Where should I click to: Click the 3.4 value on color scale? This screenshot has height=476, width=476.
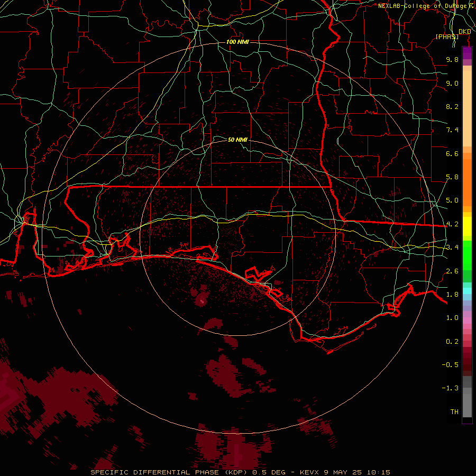tap(452, 248)
